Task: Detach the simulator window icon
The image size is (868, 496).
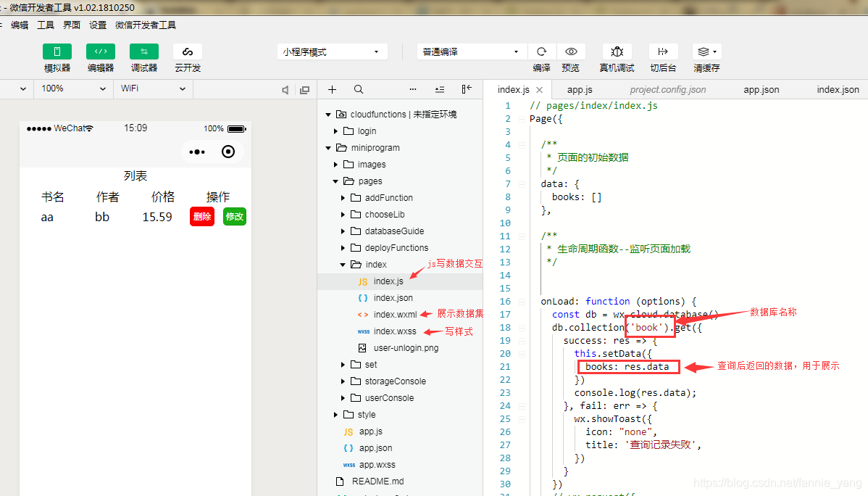Action: tap(304, 90)
